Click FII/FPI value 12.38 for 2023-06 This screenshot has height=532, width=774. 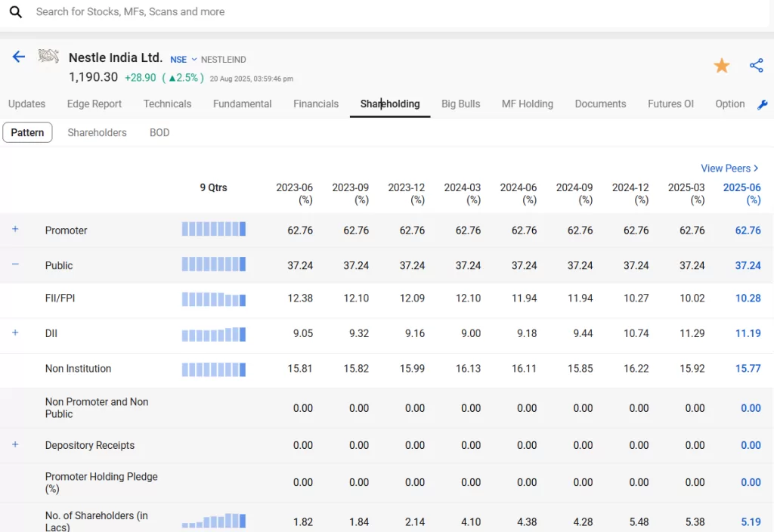(x=300, y=298)
